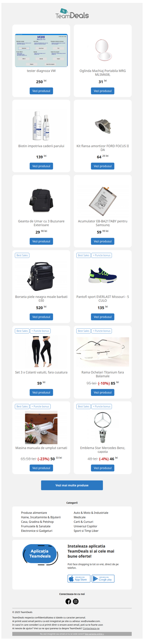Image resolution: width=144 pixels, height=644 pixels.
Task: Open Produse alimentare category
Action: 34,513
